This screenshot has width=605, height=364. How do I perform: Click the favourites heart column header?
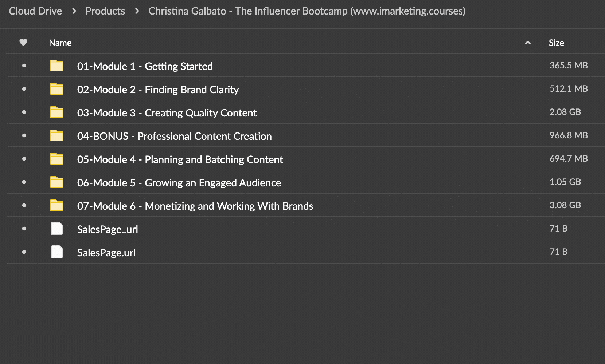point(23,43)
